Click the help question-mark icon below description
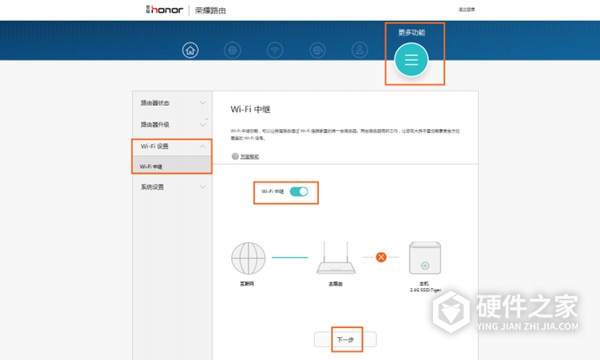Screen dimensions: 600x360 (235, 156)
